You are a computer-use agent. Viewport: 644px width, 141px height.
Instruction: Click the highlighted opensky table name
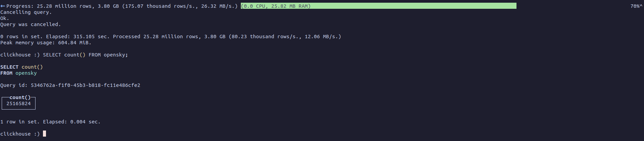26,73
